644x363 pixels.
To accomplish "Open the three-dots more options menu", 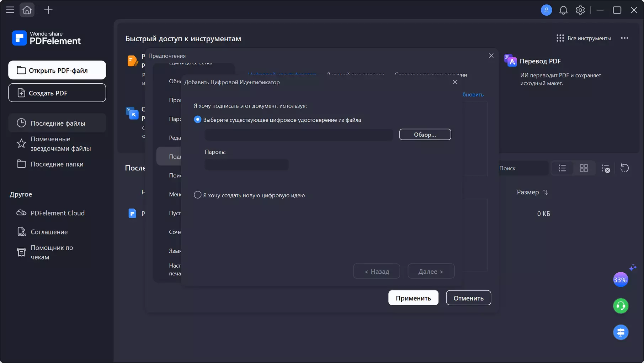I will pos(624,38).
